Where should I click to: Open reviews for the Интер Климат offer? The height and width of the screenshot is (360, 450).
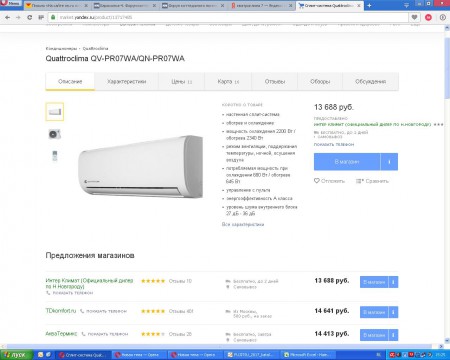pyautogui.click(x=180, y=281)
